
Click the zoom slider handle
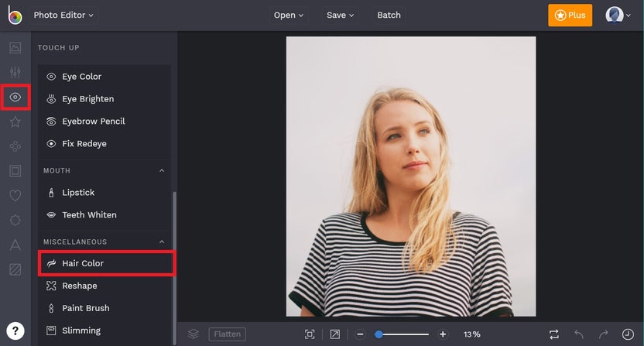379,334
